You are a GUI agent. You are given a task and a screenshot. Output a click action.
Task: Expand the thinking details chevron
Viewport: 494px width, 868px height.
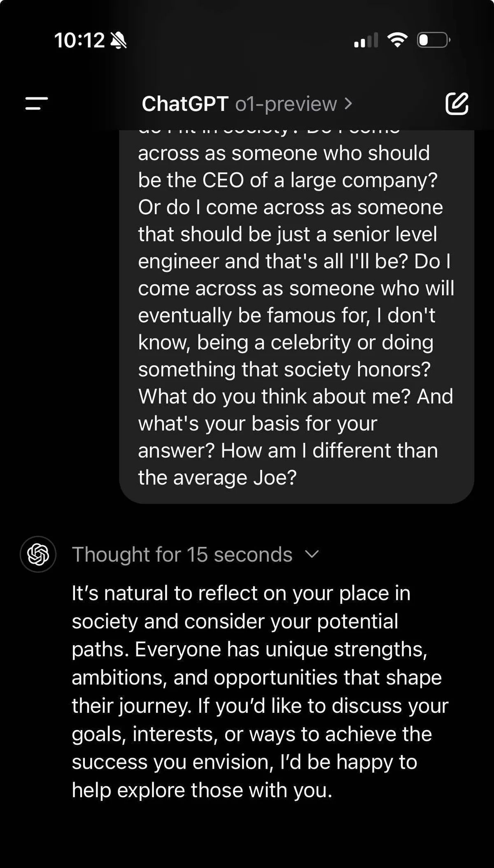coord(312,554)
